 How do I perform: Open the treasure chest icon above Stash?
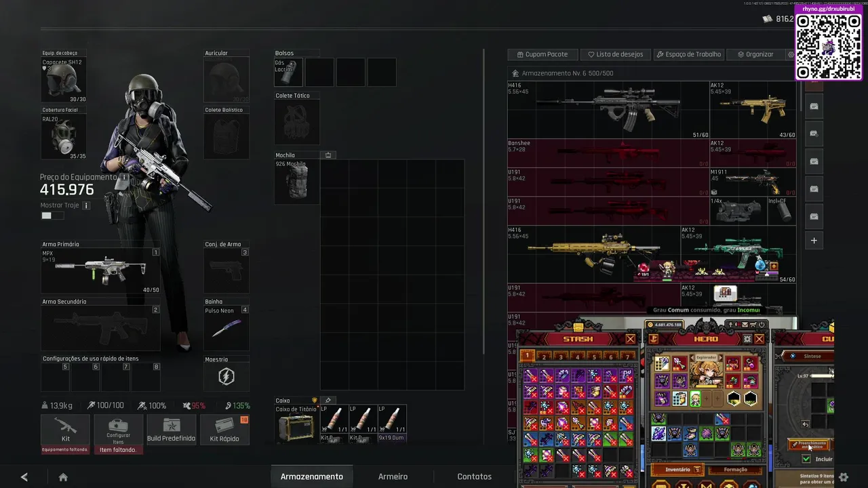(x=578, y=327)
